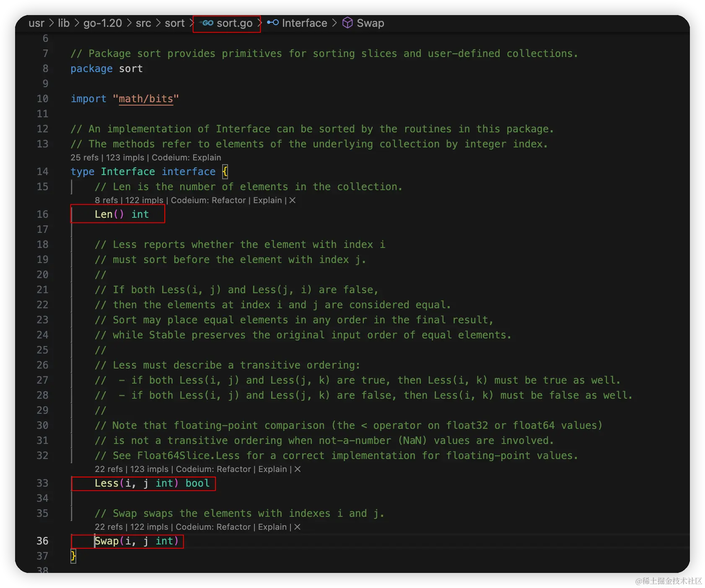The image size is (705, 588).
Task: Click the Go file icon beside sort.go
Action: point(207,23)
